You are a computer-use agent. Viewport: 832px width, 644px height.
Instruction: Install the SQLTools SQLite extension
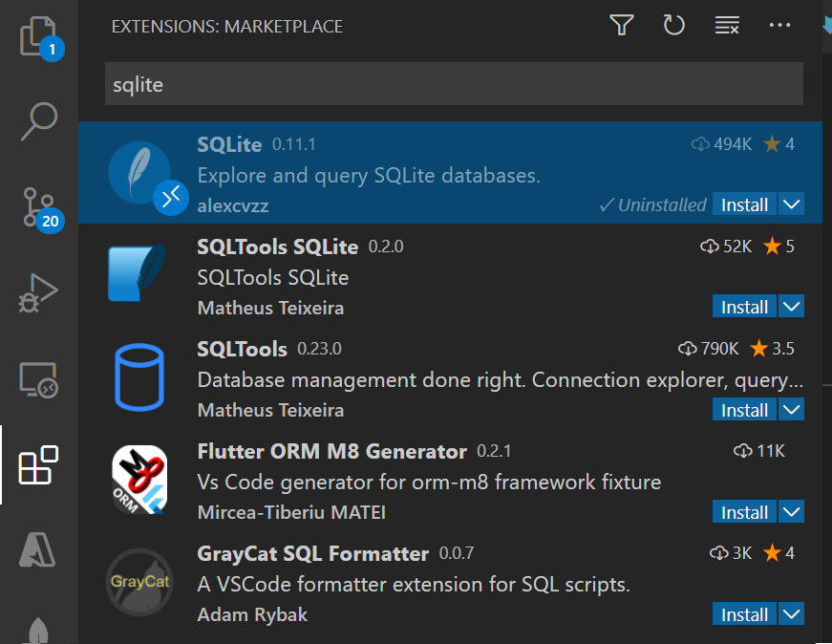(x=744, y=307)
